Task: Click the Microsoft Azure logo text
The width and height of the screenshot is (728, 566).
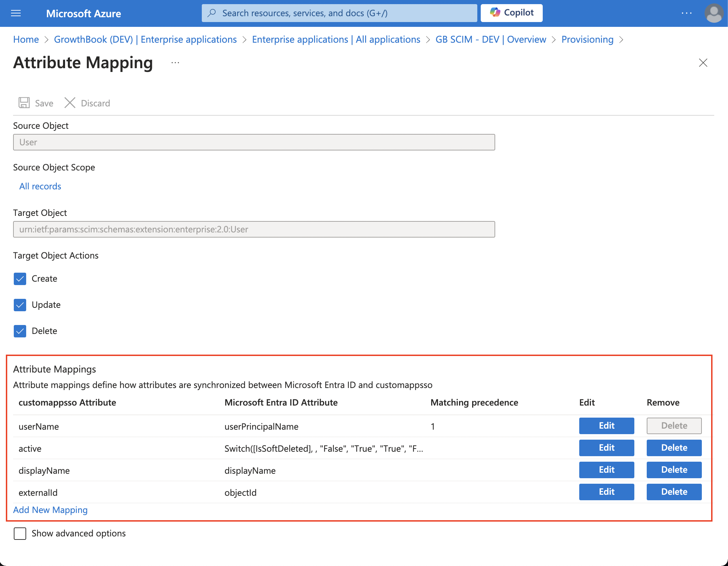Action: click(83, 13)
